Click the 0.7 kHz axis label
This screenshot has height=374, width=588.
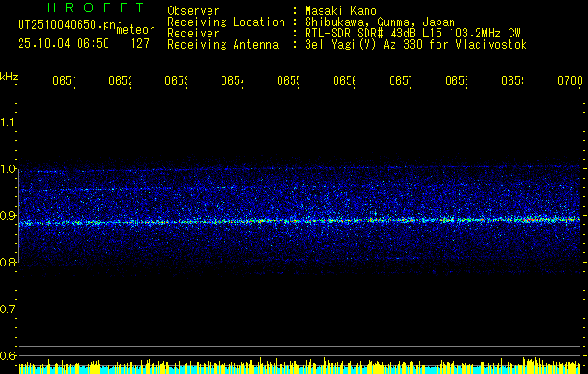point(7,309)
